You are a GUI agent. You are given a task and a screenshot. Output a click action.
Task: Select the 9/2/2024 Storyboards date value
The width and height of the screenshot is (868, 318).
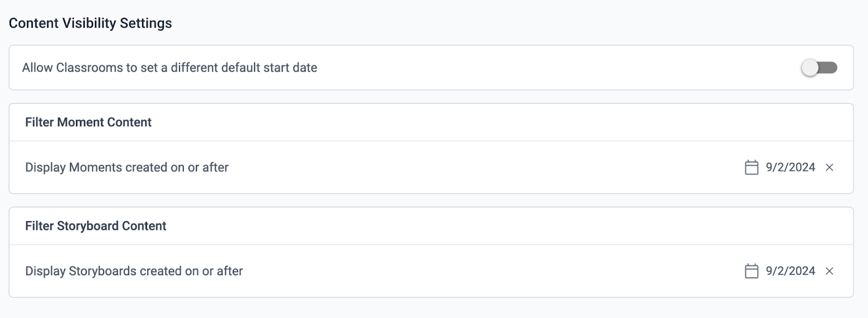790,271
